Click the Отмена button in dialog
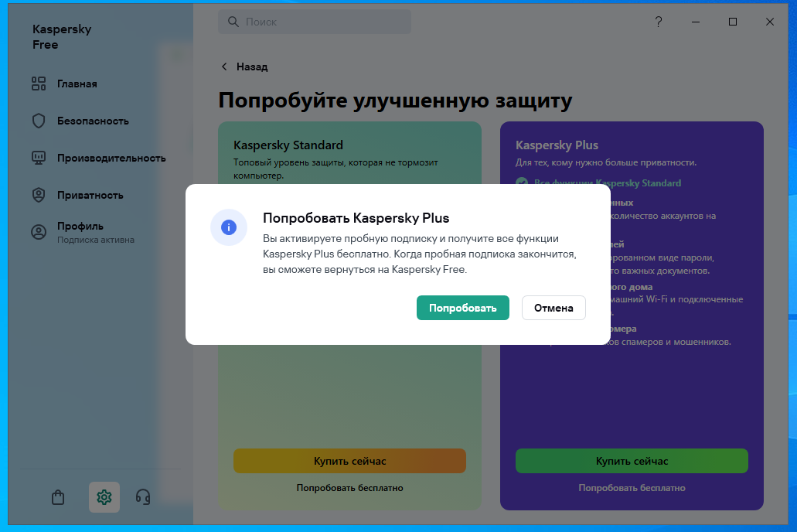This screenshot has height=532, width=797. (x=553, y=308)
